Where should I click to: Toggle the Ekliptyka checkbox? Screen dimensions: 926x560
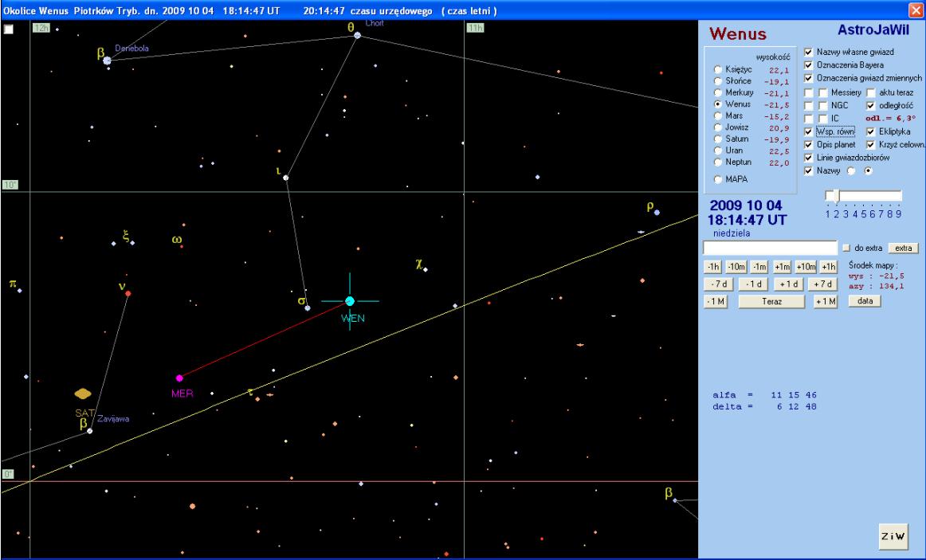[870, 131]
